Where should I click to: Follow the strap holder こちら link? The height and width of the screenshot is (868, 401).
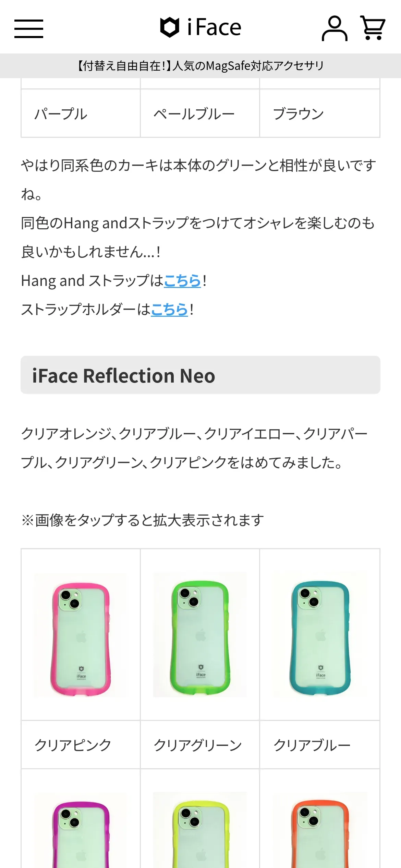point(169,310)
